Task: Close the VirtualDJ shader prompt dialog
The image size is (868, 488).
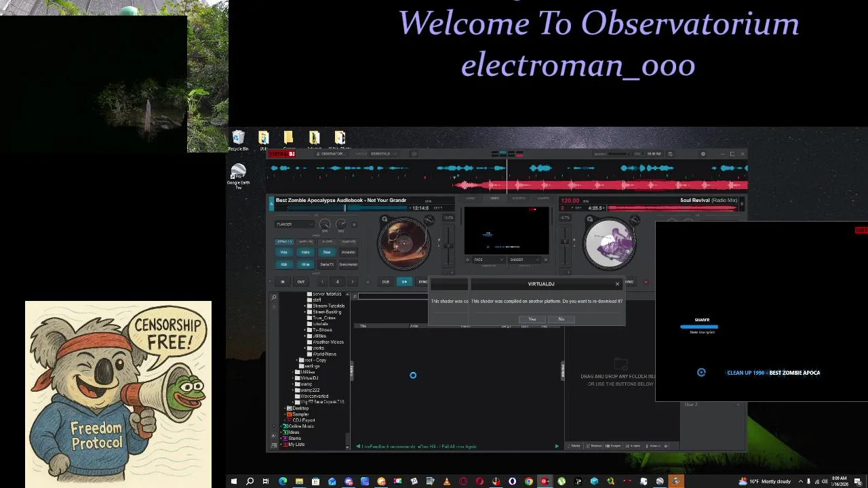Action: pos(617,284)
